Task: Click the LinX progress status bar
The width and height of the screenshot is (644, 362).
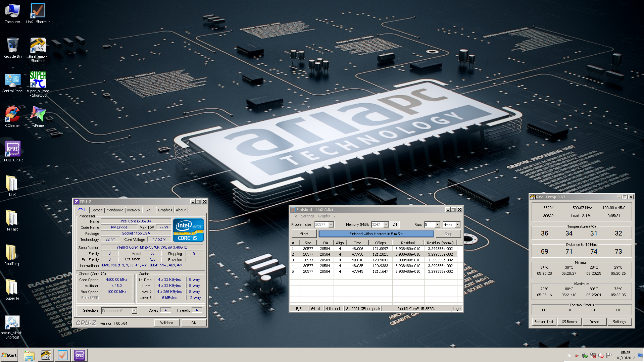Action: pyautogui.click(x=376, y=234)
